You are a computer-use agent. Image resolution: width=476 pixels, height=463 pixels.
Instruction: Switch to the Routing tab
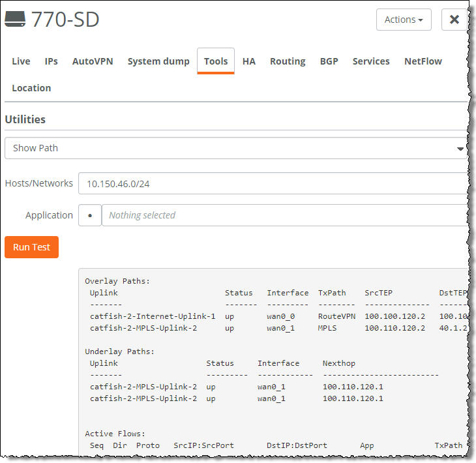coord(288,61)
